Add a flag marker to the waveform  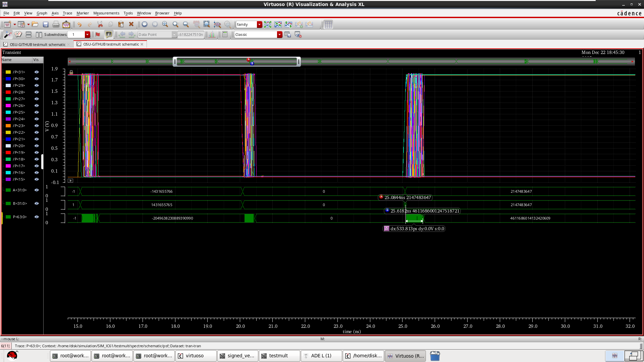97,35
